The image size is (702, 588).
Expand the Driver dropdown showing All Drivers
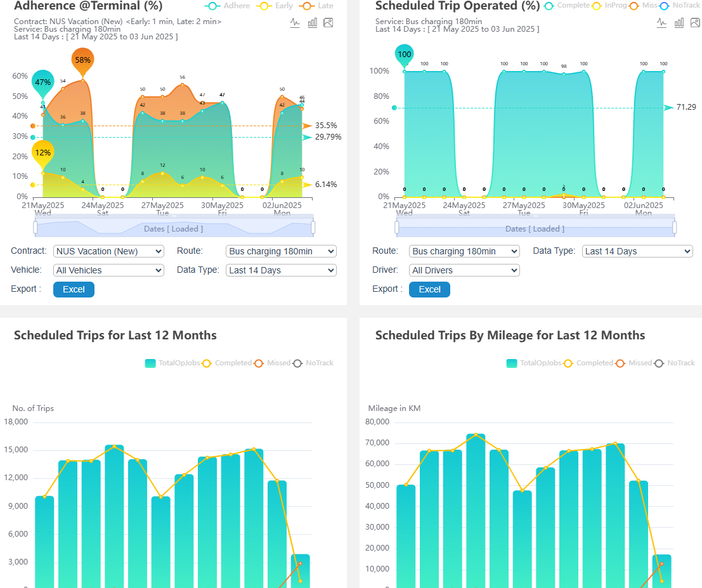464,270
